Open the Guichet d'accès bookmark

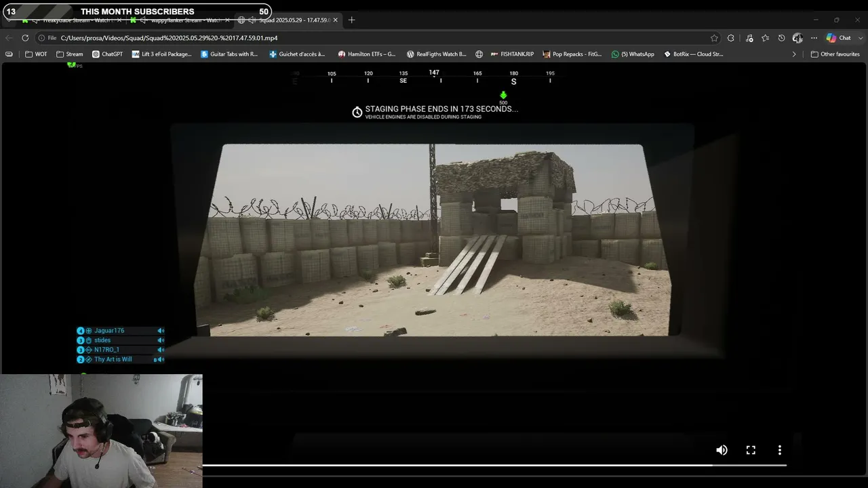(297, 54)
